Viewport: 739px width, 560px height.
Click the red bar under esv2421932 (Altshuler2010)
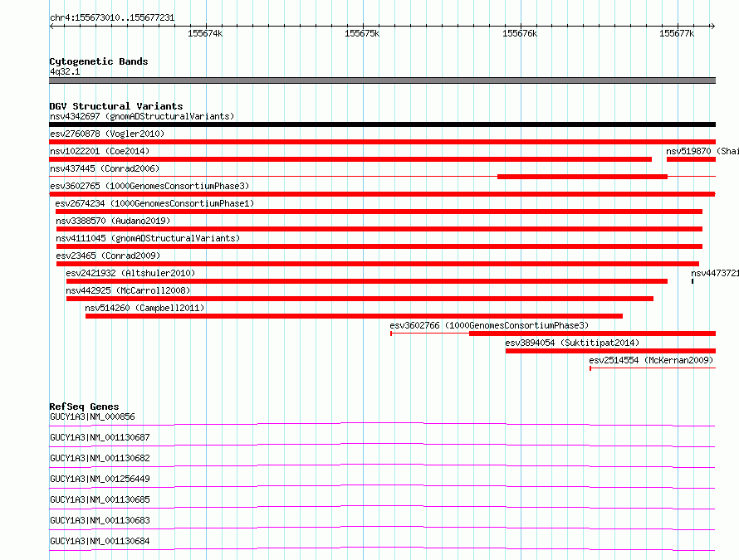click(x=367, y=281)
